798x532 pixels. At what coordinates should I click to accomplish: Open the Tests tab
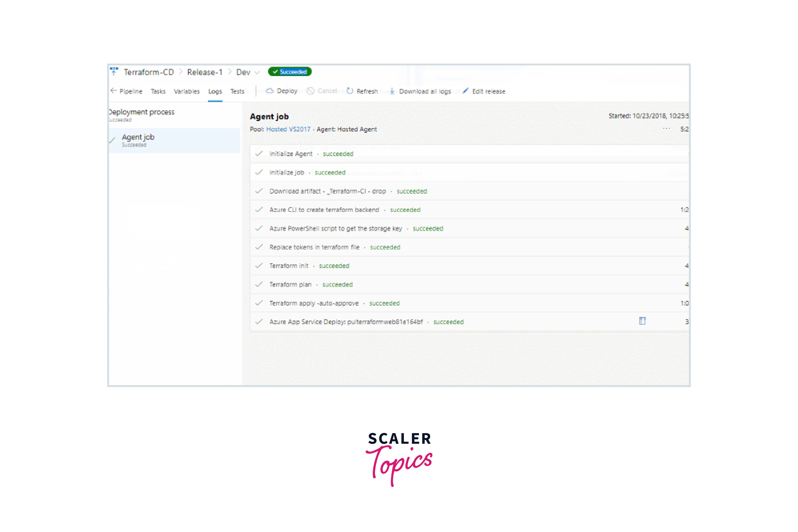[x=237, y=91]
